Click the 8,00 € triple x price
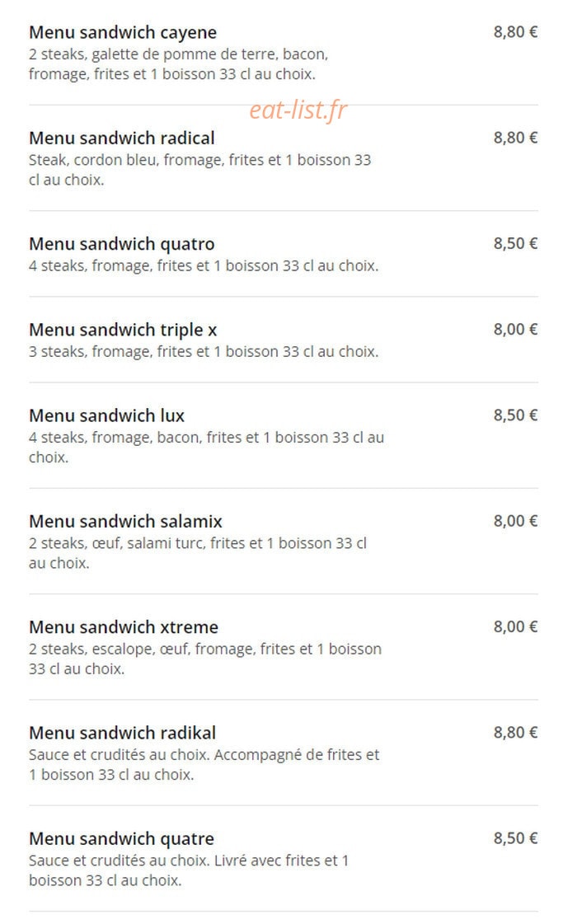577x924 pixels. 515,330
